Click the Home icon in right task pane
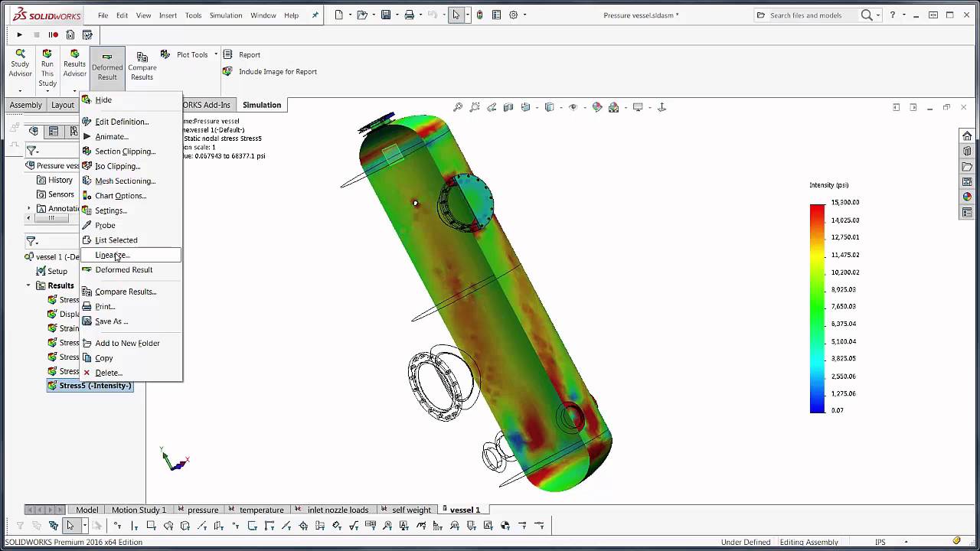 (967, 135)
